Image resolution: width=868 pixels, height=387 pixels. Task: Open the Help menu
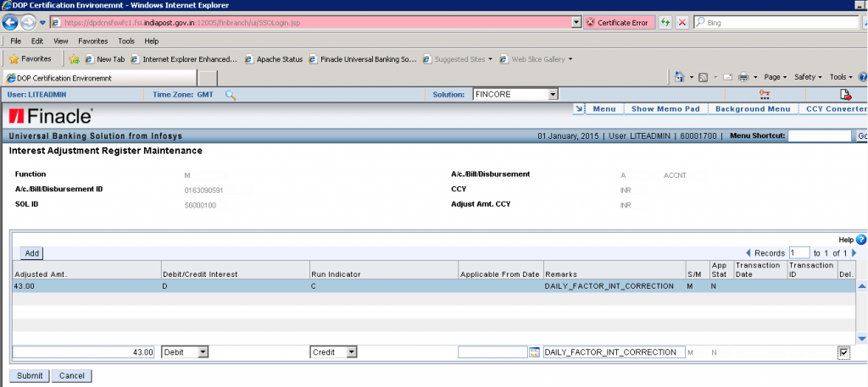151,41
